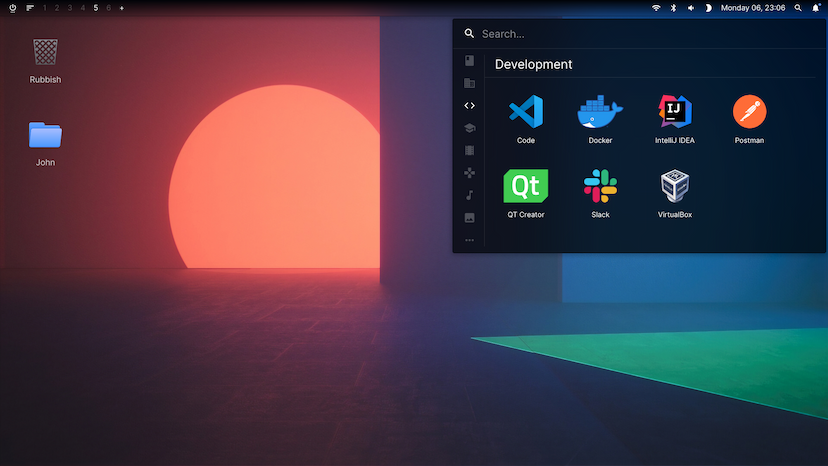Select the Games category in launcher sidebar
828x466 pixels.
(469, 173)
